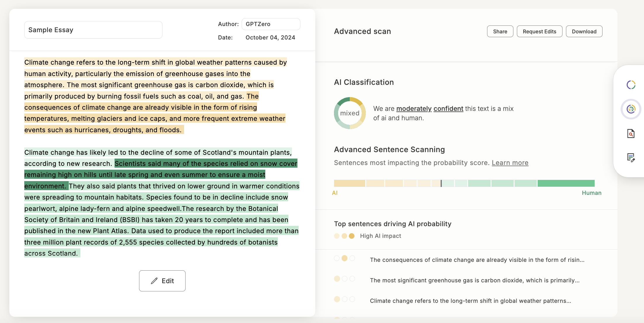The height and width of the screenshot is (323, 644).
Task: Click the Author field containing GPTZero
Action: pyautogui.click(x=271, y=24)
